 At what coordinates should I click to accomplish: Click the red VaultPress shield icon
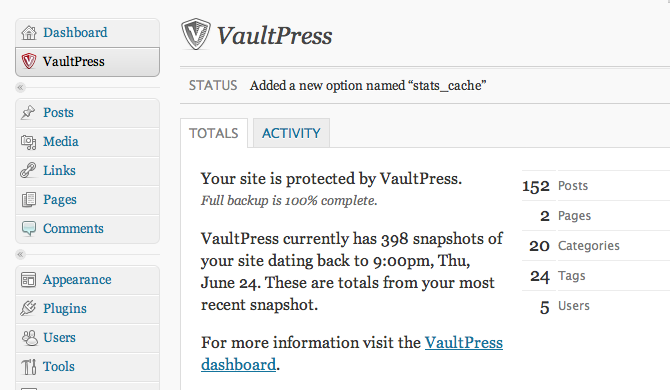(x=29, y=61)
